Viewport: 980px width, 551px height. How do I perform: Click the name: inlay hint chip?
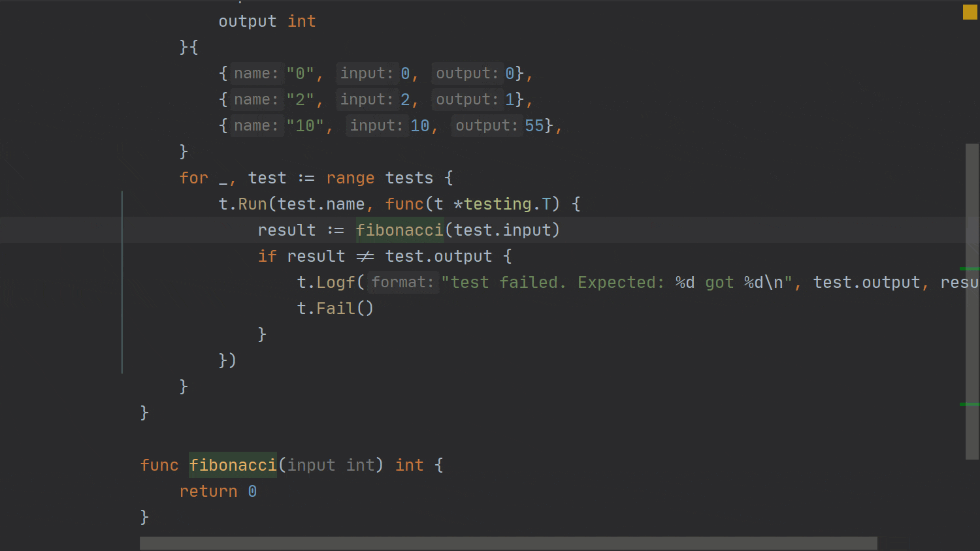point(256,73)
